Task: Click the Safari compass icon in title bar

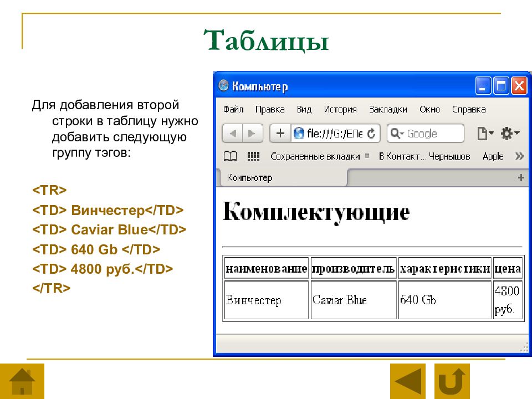Action: click(223, 85)
